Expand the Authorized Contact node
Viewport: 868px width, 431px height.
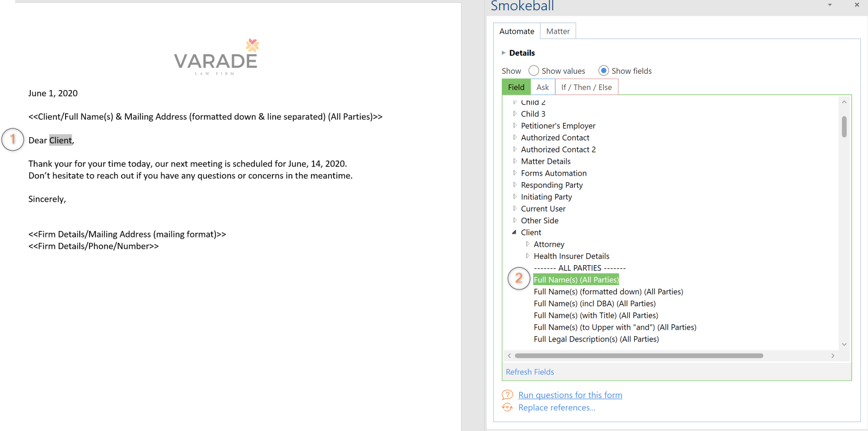[x=515, y=138]
